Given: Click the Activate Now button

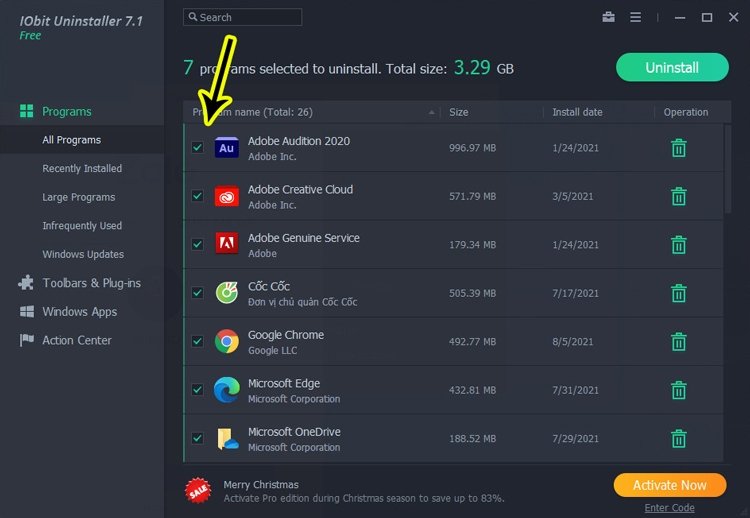Looking at the screenshot, I should pos(670,485).
